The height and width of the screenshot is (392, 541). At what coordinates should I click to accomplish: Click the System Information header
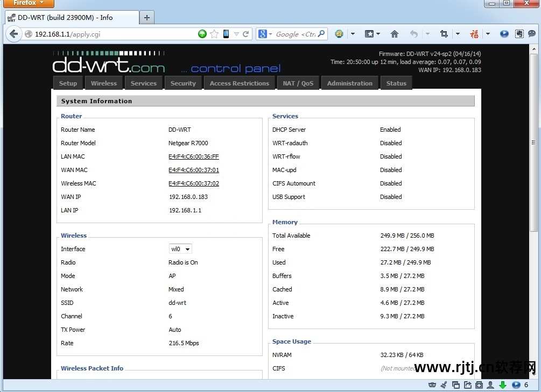pos(266,101)
